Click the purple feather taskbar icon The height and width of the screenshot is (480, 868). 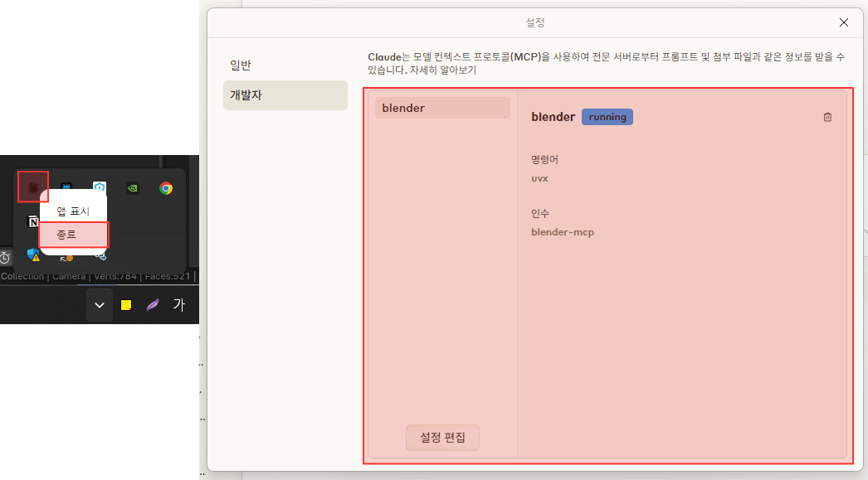tap(153, 305)
